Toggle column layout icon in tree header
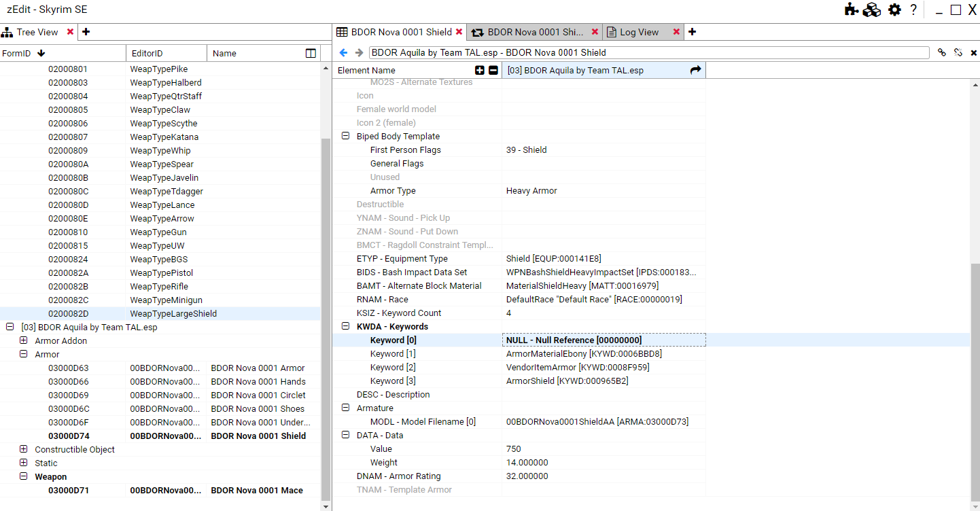980x511 pixels. [x=311, y=53]
